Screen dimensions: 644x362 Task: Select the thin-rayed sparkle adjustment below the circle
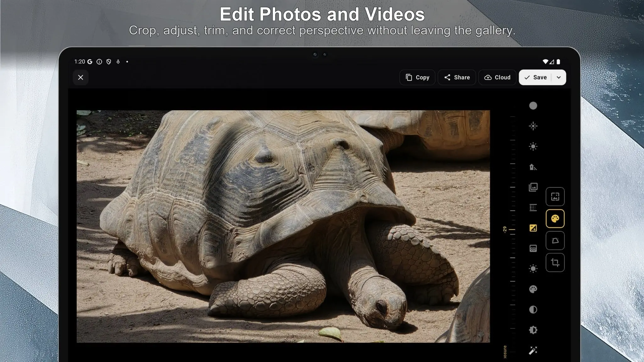(x=533, y=126)
